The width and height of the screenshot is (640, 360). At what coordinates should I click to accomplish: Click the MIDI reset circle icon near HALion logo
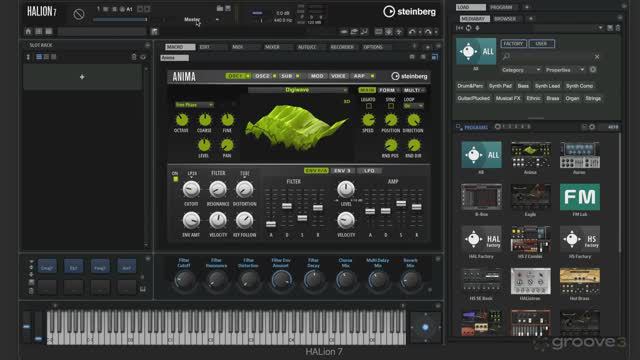click(x=78, y=14)
